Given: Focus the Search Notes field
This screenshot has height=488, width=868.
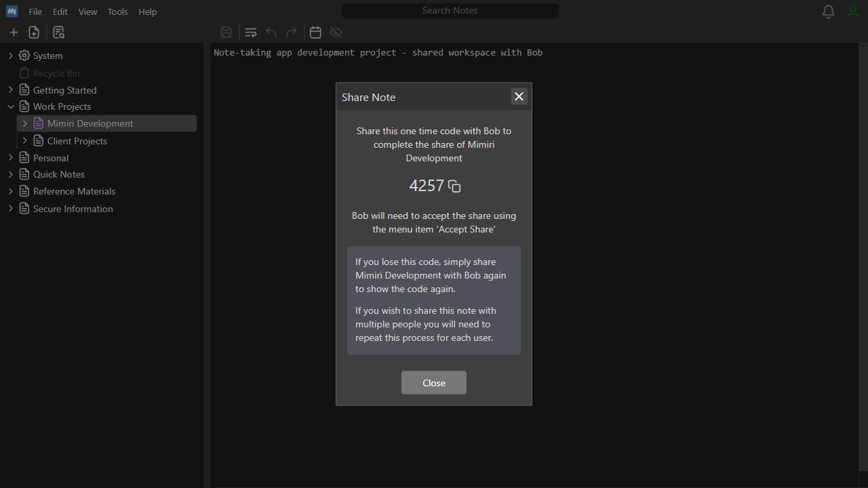Looking at the screenshot, I should tap(450, 11).
